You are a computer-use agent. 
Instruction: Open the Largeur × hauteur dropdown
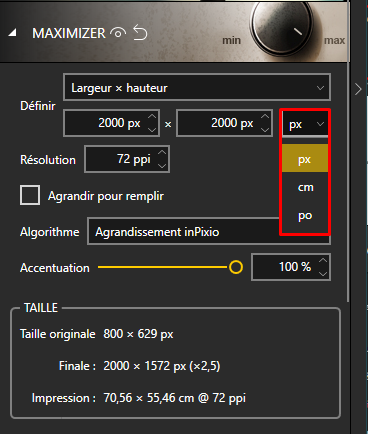[197, 87]
